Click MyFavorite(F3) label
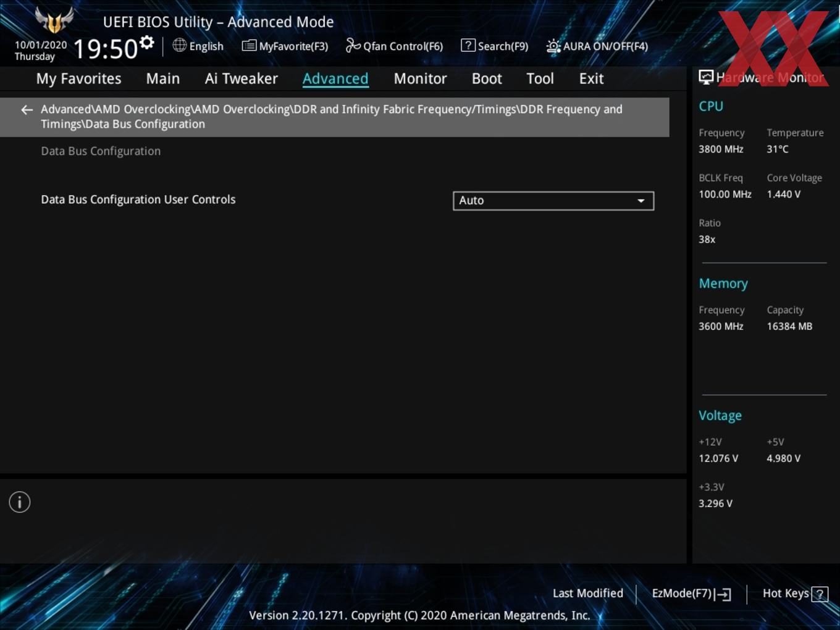Image resolution: width=840 pixels, height=630 pixels. click(293, 46)
